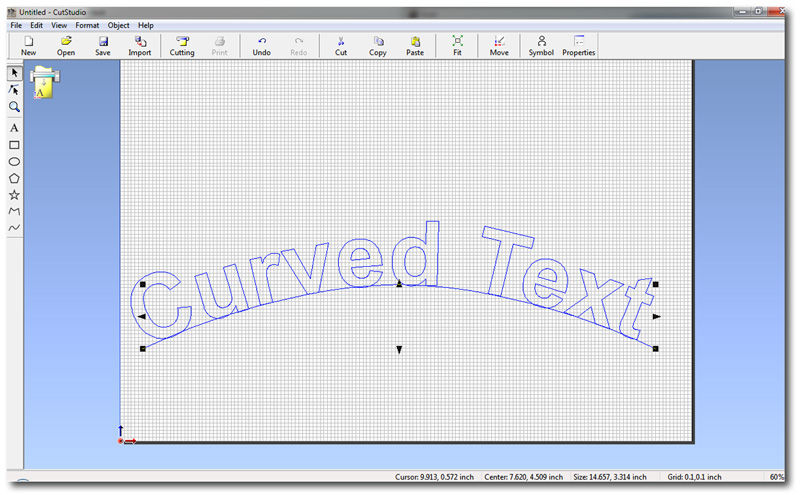Import a file using Import button
Image resolution: width=800 pixels, height=495 pixels.
[x=140, y=46]
